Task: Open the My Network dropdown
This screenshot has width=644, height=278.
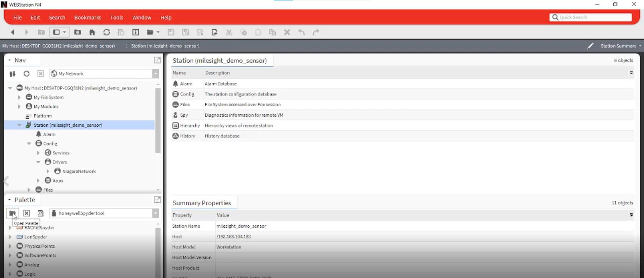Action: click(155, 74)
